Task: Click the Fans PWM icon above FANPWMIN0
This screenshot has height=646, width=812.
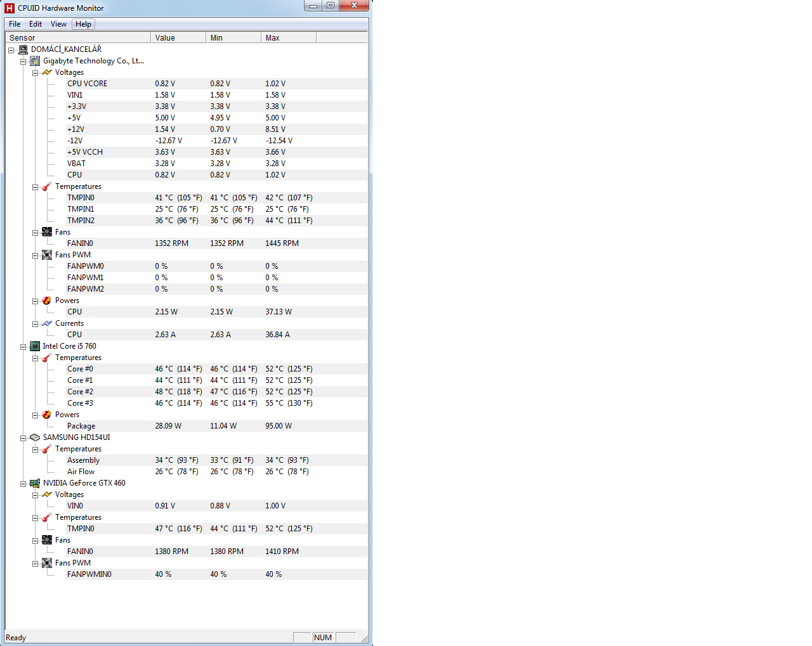Action: [x=47, y=563]
